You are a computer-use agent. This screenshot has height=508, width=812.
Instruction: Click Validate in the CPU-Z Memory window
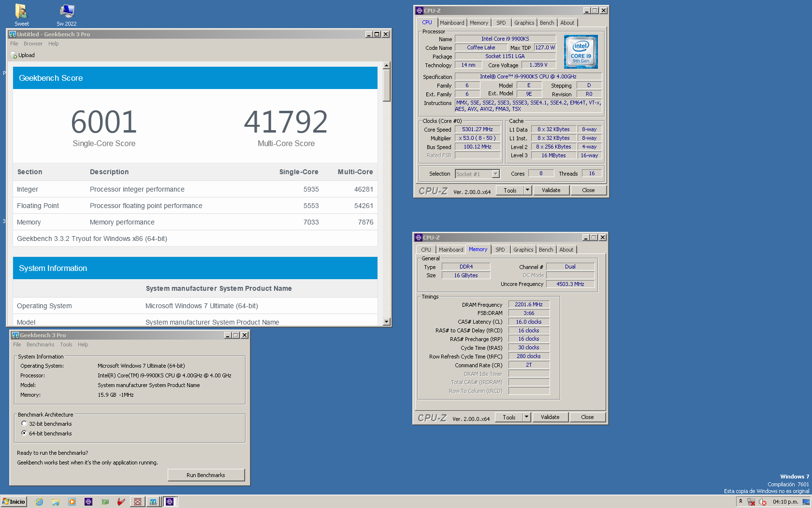pos(550,417)
